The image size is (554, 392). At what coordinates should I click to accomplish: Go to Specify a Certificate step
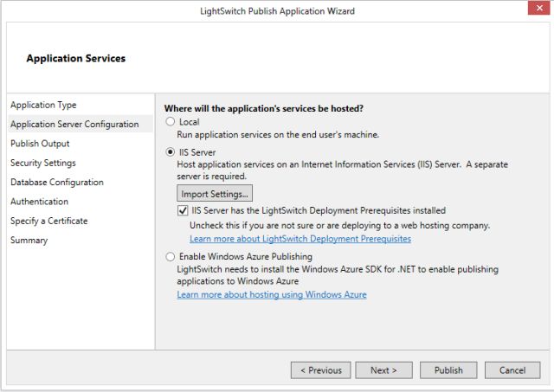click(49, 221)
